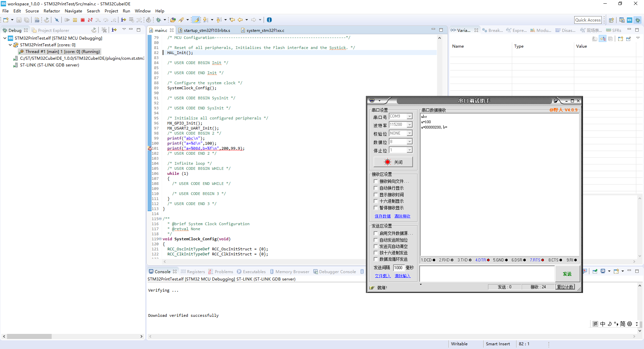This screenshot has width=644, height=349.
Task: Click the bug Debug launch icon
Action: 159,20
